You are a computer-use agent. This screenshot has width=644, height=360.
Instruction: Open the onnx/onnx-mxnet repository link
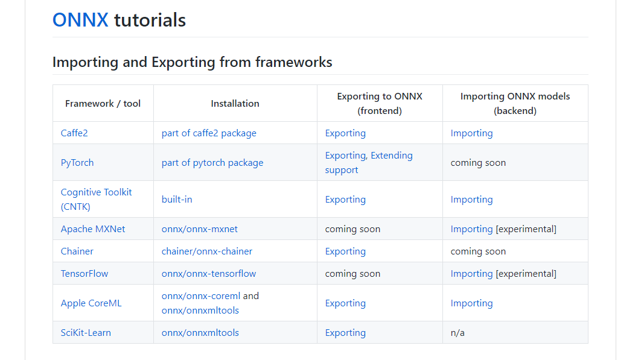200,229
